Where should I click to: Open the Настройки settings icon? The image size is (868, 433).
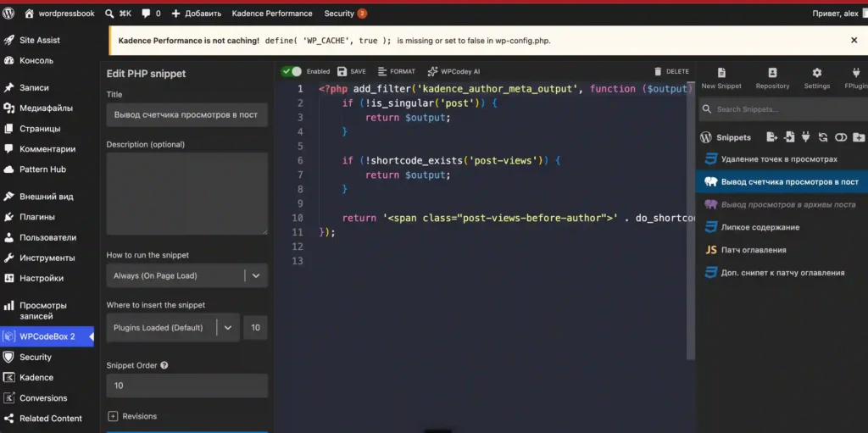8,279
